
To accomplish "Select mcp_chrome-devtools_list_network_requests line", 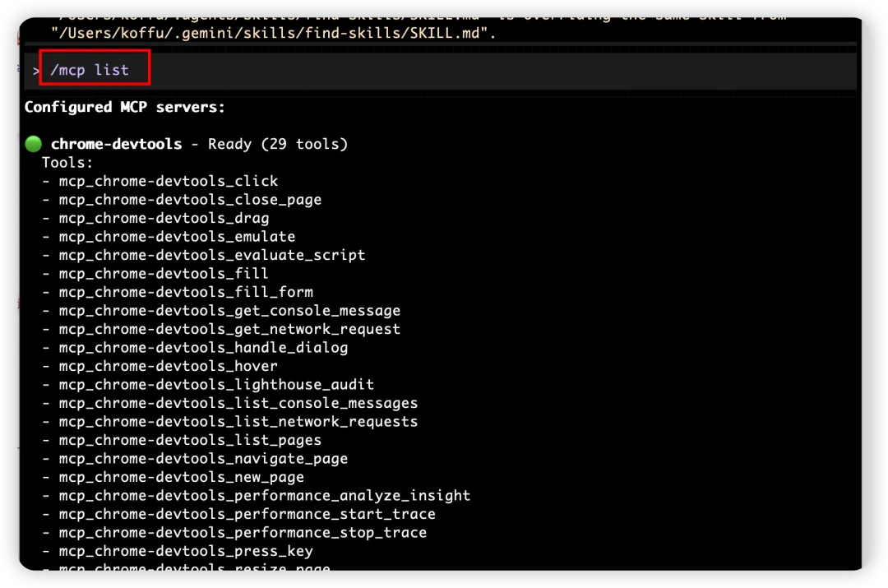I will tap(238, 422).
